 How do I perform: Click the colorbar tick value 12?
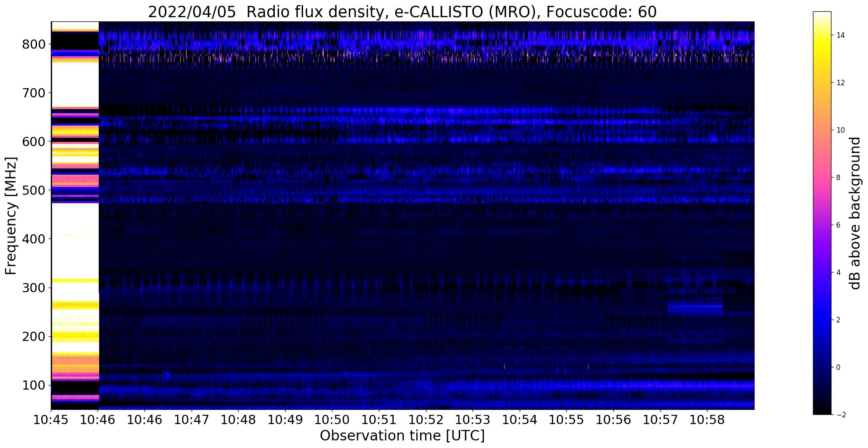(x=841, y=83)
